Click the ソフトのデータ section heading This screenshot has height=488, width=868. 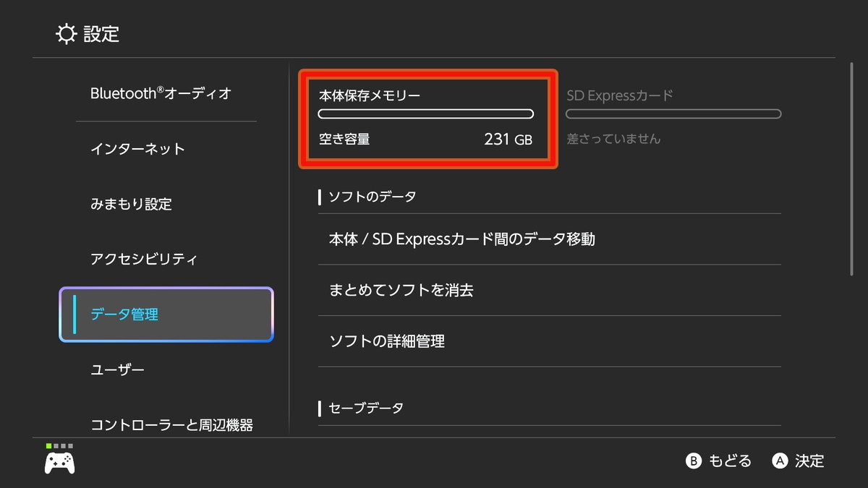coord(372,197)
